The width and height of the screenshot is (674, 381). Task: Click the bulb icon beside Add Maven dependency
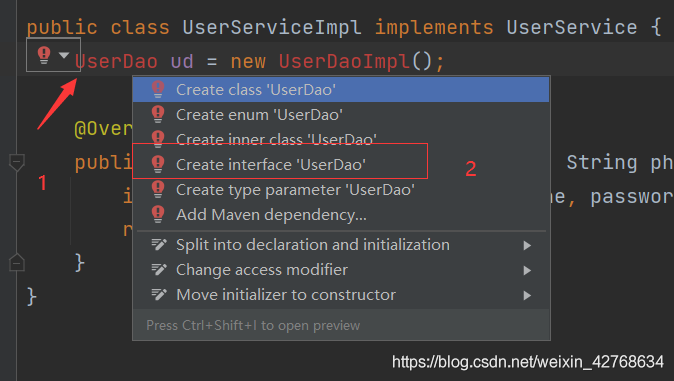pyautogui.click(x=158, y=214)
